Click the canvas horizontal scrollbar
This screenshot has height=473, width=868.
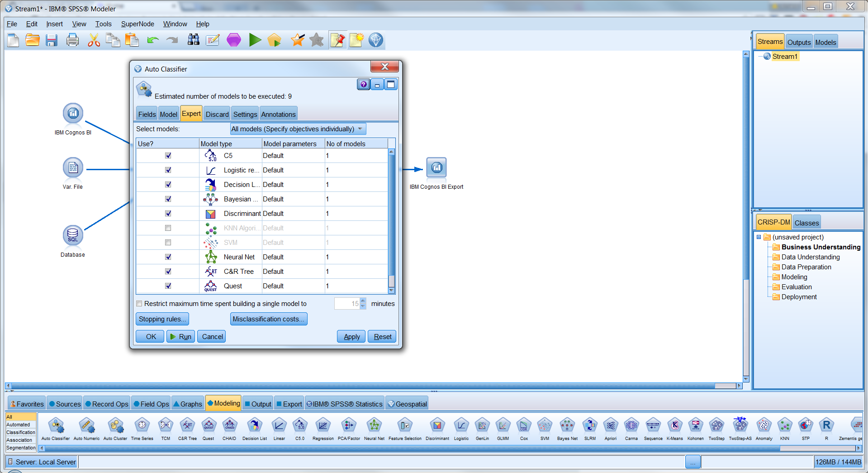[374, 386]
